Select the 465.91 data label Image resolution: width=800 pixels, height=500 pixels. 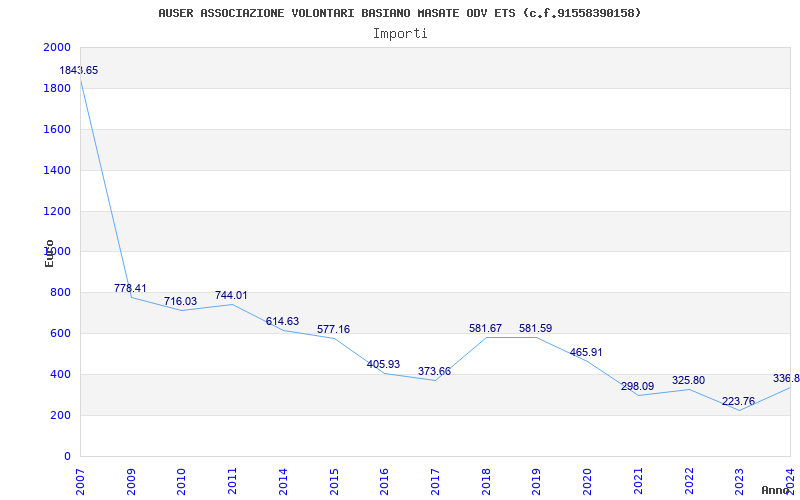[x=586, y=353]
